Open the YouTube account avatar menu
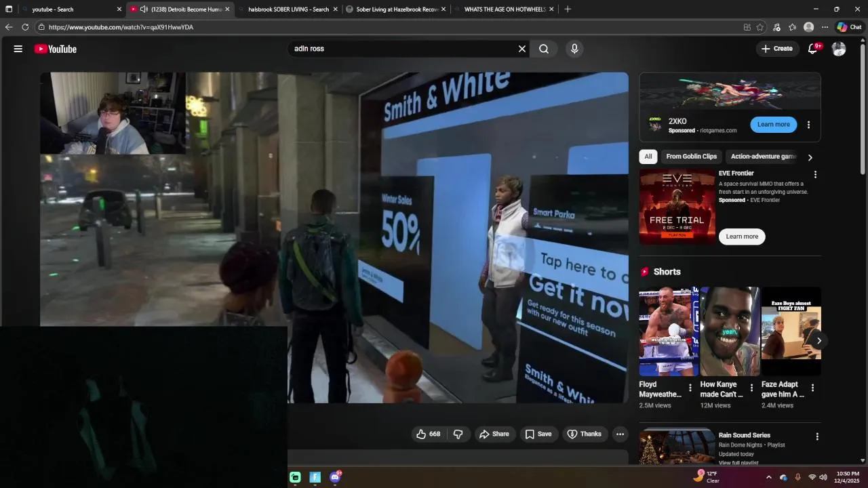This screenshot has width=868, height=488. point(839,49)
